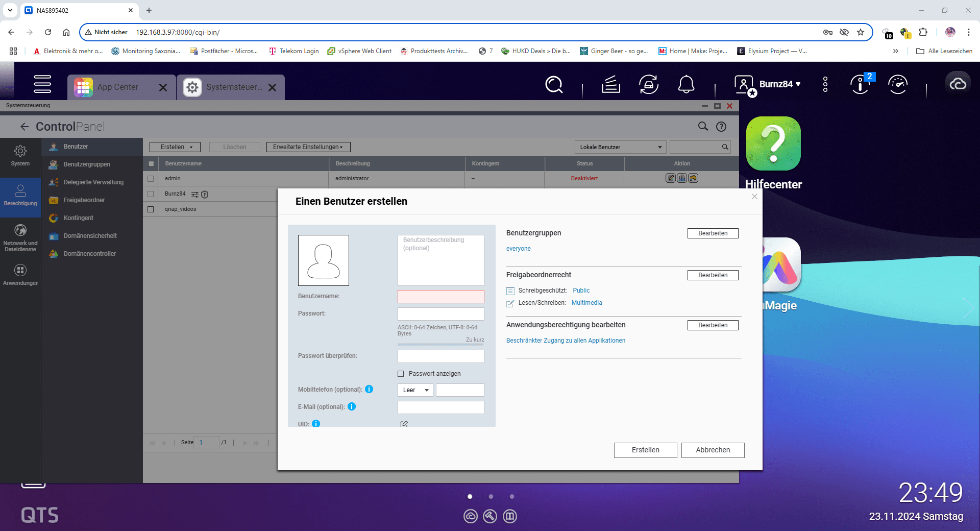Open the myQNAPcloud icon at top right
Viewport: 980px width, 531px height.
[958, 84]
